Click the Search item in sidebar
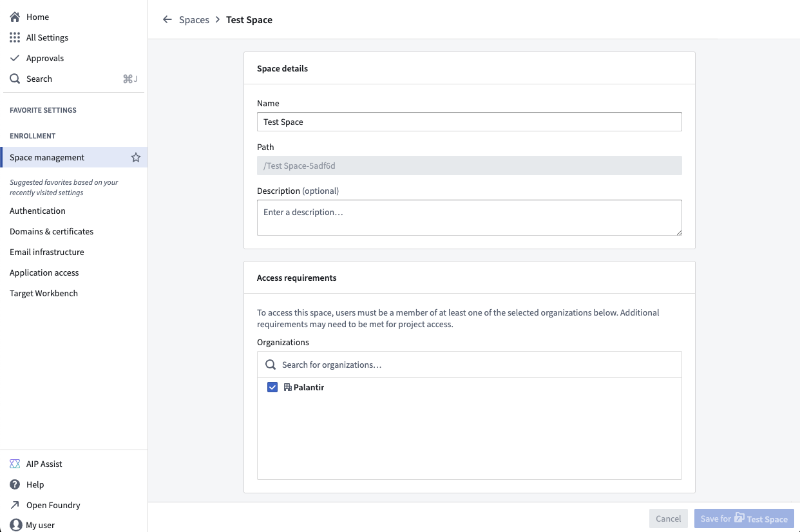This screenshot has height=532, width=800. (x=73, y=79)
